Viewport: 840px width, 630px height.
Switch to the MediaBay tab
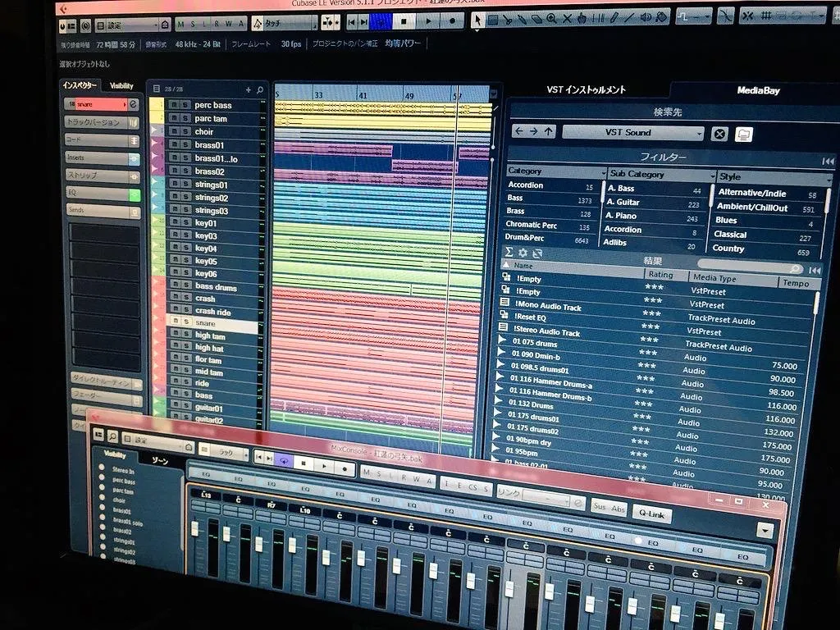[x=757, y=90]
